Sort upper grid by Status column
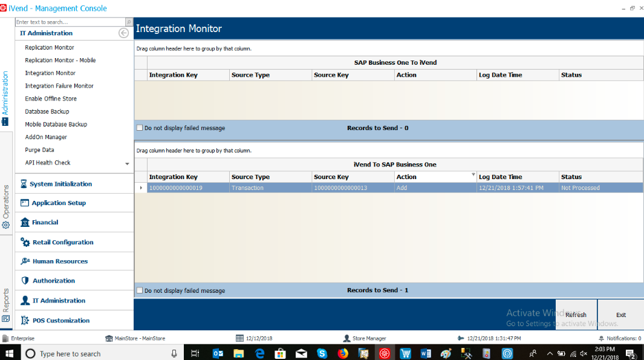This screenshot has width=644, height=360. 601,75
